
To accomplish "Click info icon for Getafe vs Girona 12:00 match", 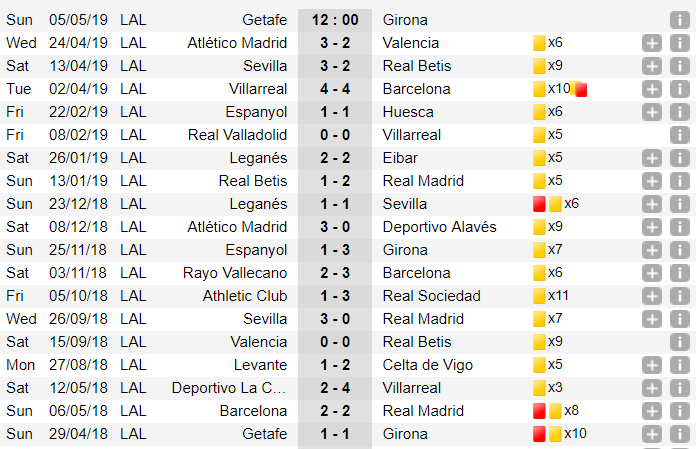I will (678, 20).
